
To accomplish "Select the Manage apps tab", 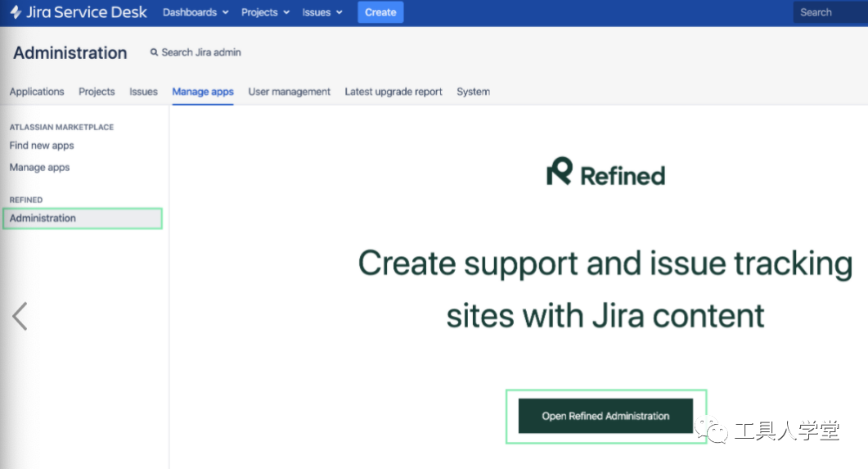I will (203, 92).
